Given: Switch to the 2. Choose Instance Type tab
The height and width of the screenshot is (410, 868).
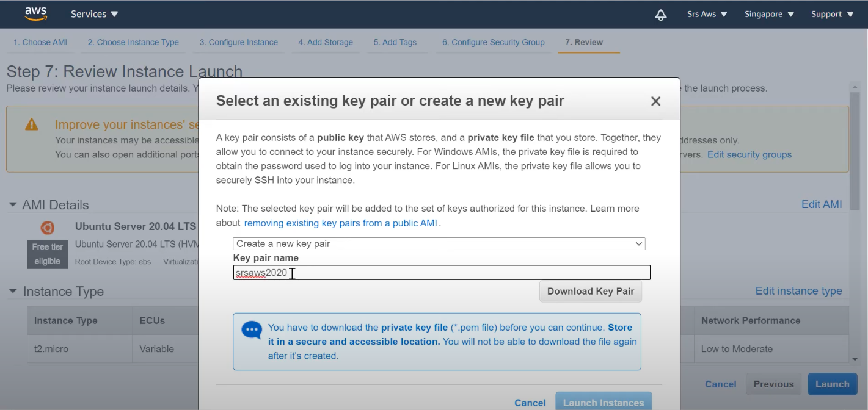Looking at the screenshot, I should click(x=133, y=42).
